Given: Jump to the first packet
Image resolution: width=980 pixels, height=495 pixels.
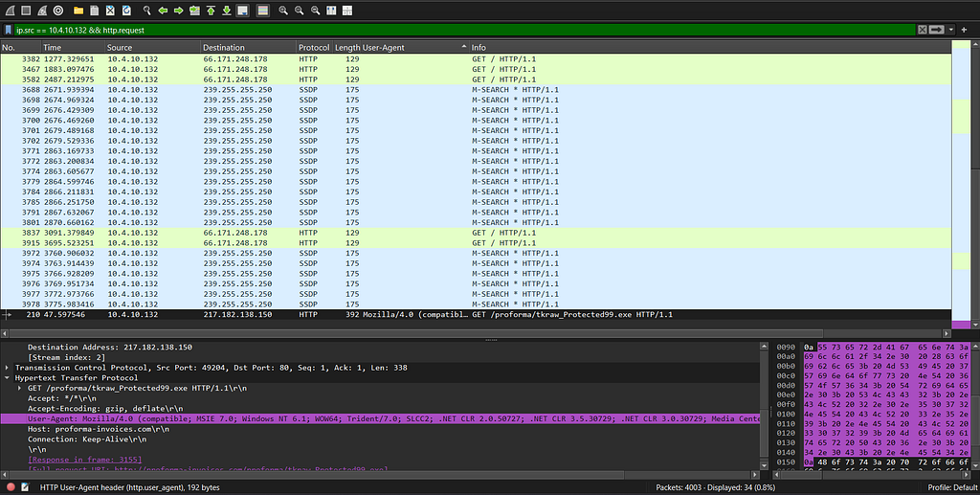Looking at the screenshot, I should pyautogui.click(x=211, y=10).
